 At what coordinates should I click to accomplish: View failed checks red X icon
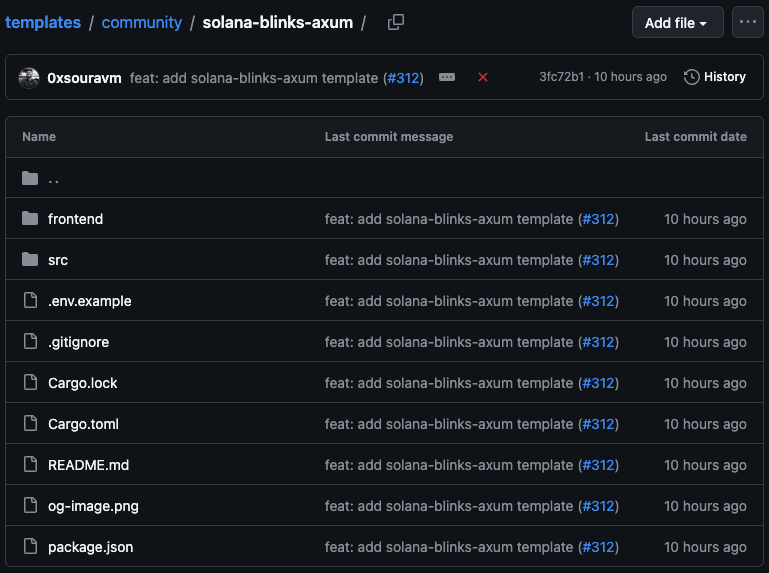point(483,77)
